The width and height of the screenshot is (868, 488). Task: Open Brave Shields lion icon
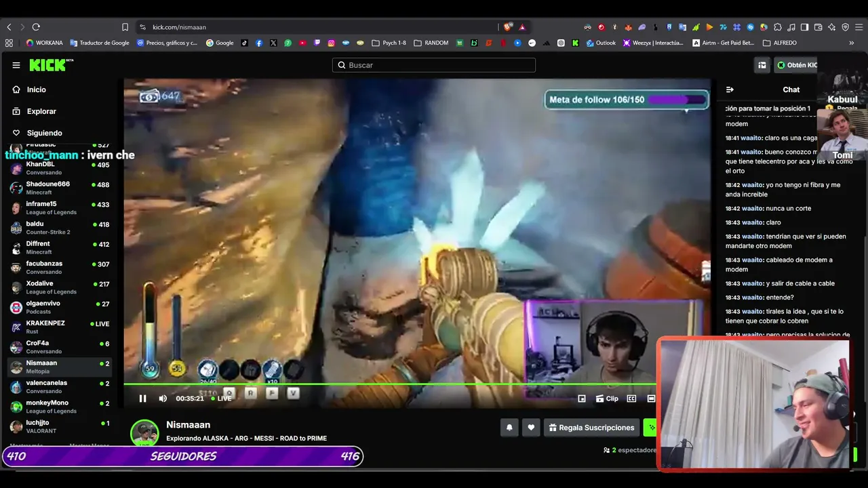tap(507, 27)
